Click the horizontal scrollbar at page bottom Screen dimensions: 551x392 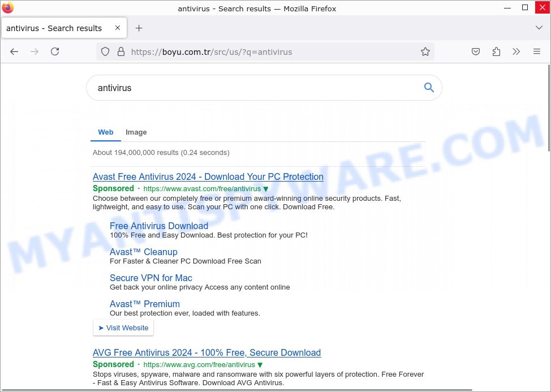click(x=236, y=390)
